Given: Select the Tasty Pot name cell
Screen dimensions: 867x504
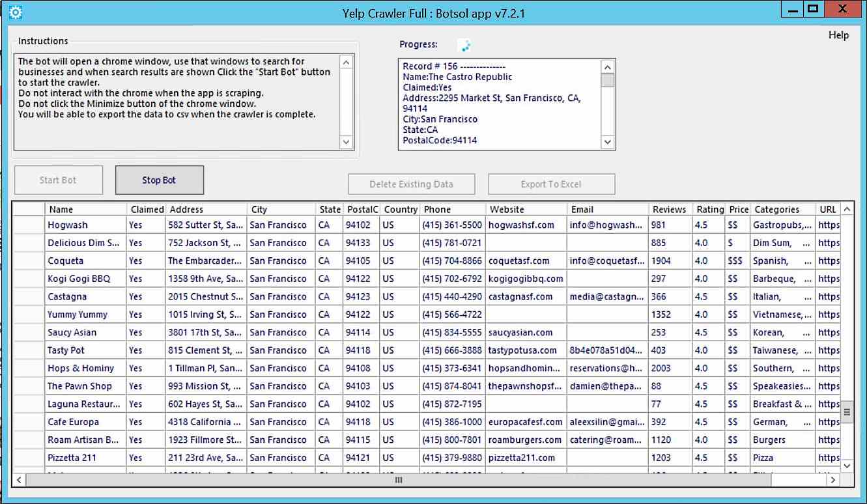Looking at the screenshot, I should tap(86, 350).
